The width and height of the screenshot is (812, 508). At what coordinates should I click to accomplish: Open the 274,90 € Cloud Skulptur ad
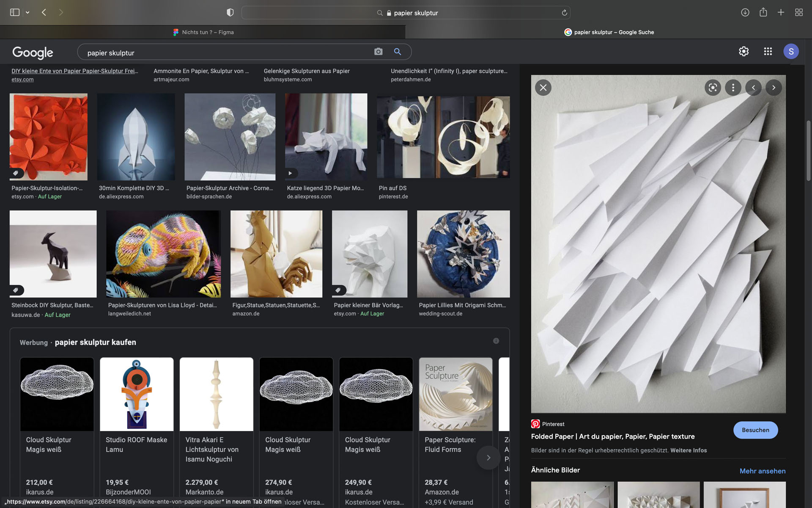coord(296,432)
